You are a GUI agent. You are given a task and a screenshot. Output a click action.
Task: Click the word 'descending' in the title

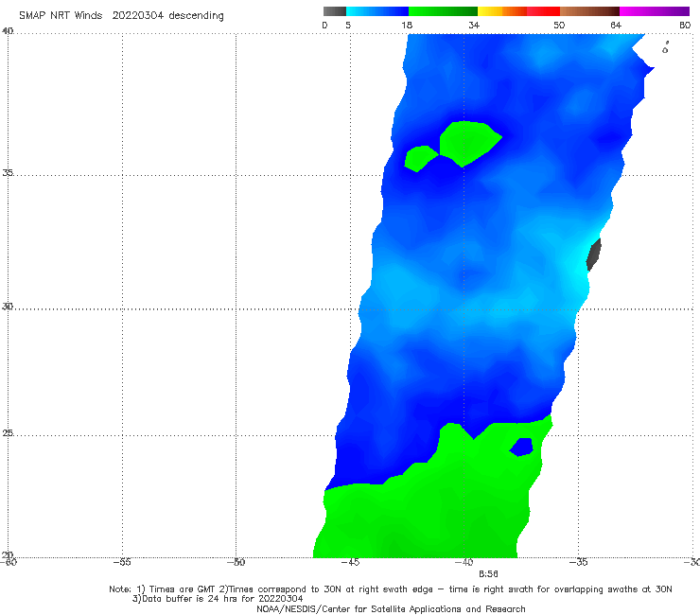coord(196,16)
